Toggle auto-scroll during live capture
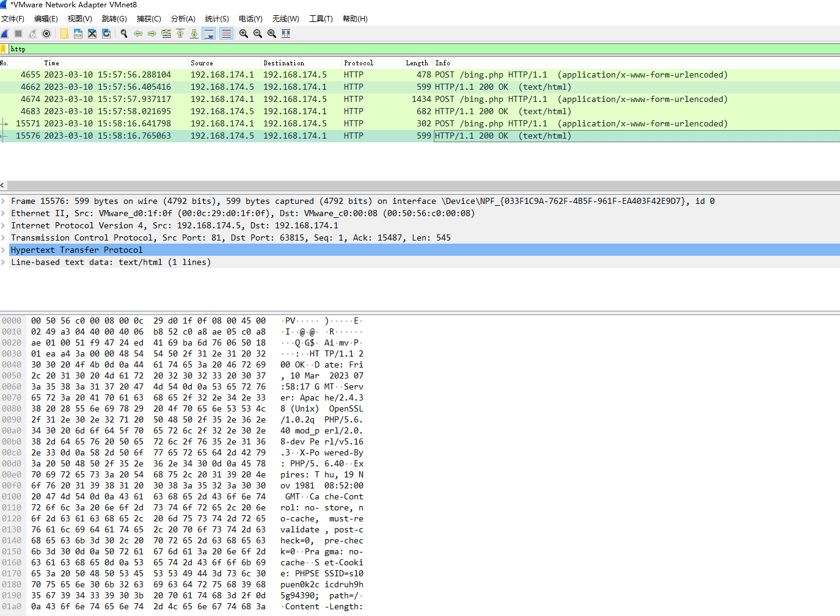 point(209,34)
